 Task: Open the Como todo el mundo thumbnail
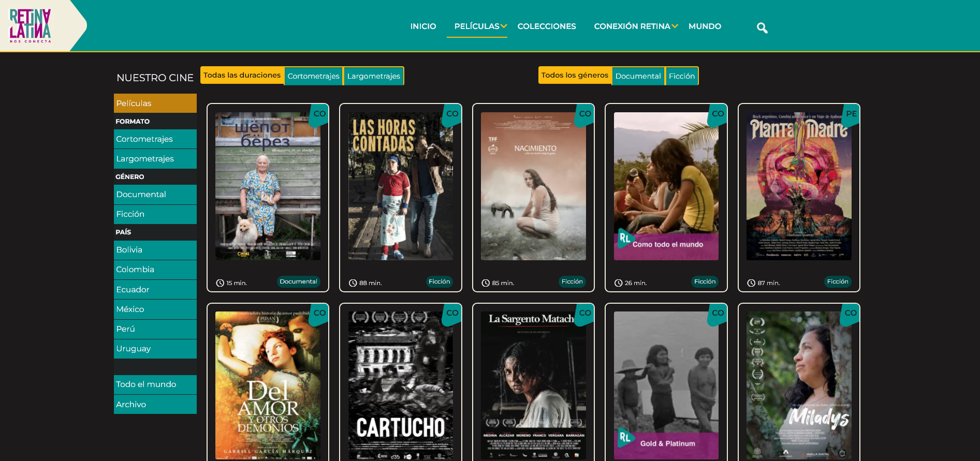(666, 186)
